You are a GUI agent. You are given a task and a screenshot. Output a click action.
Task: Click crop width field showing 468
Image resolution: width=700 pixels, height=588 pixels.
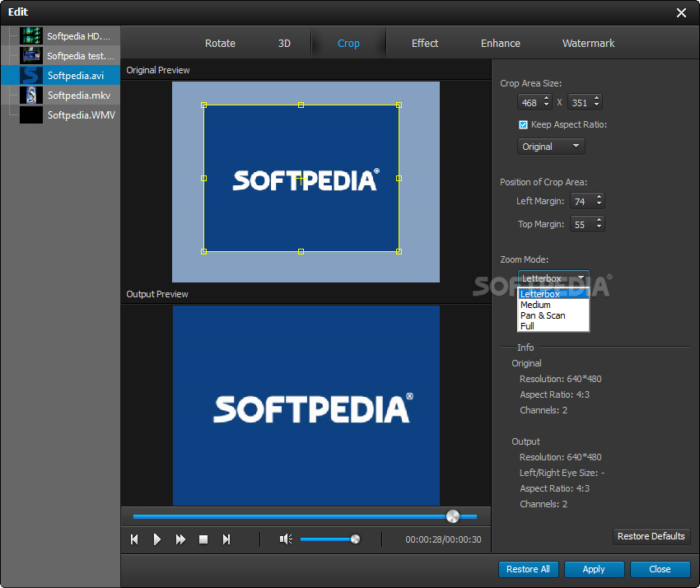(x=530, y=103)
